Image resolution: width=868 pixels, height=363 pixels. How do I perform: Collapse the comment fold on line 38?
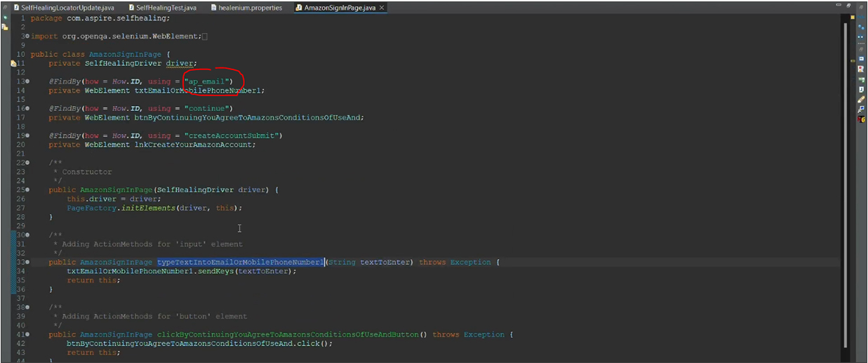(27, 308)
